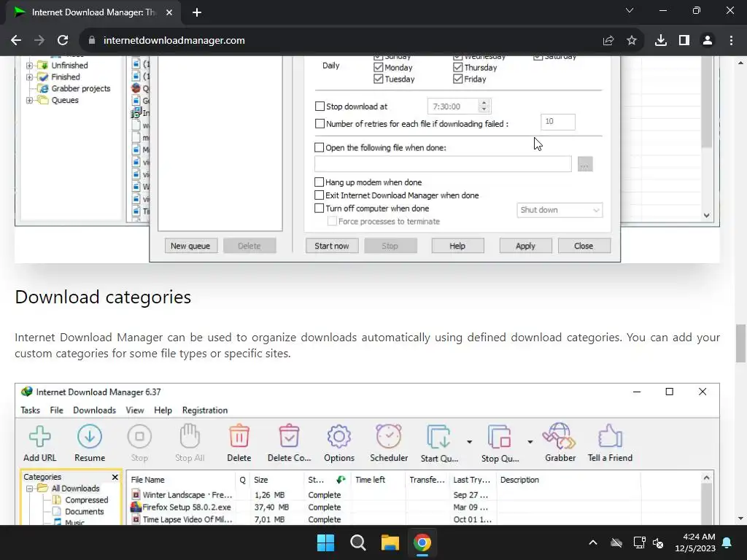Expand the Finished tree node

coord(29,77)
